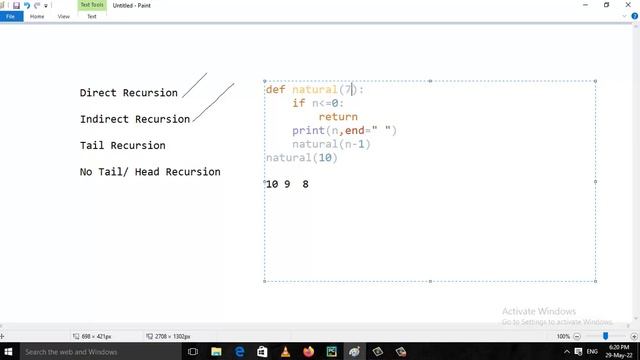The image size is (640, 360).
Task: Click the ENG language indicator
Action: point(592,351)
